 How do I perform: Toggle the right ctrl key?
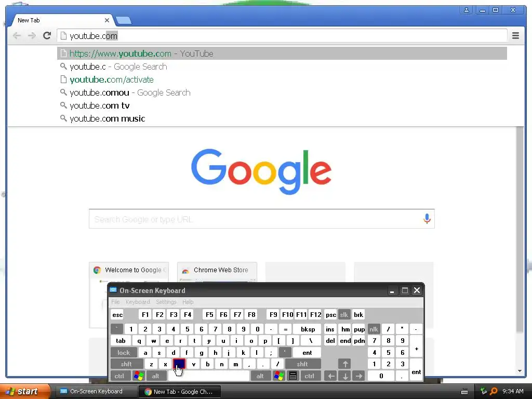tap(310, 376)
